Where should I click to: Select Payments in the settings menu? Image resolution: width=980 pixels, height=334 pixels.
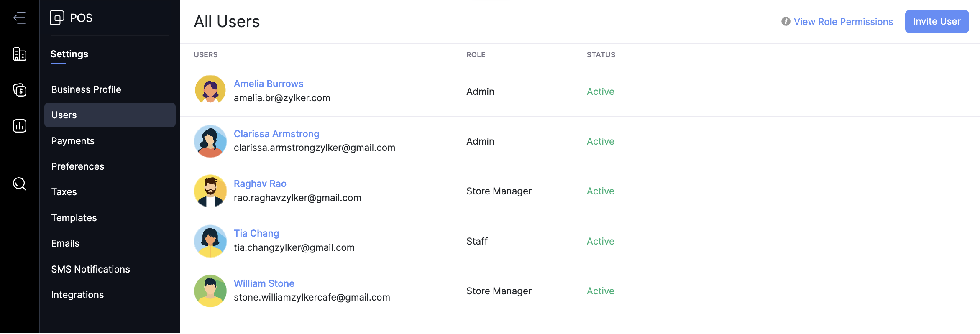(73, 141)
